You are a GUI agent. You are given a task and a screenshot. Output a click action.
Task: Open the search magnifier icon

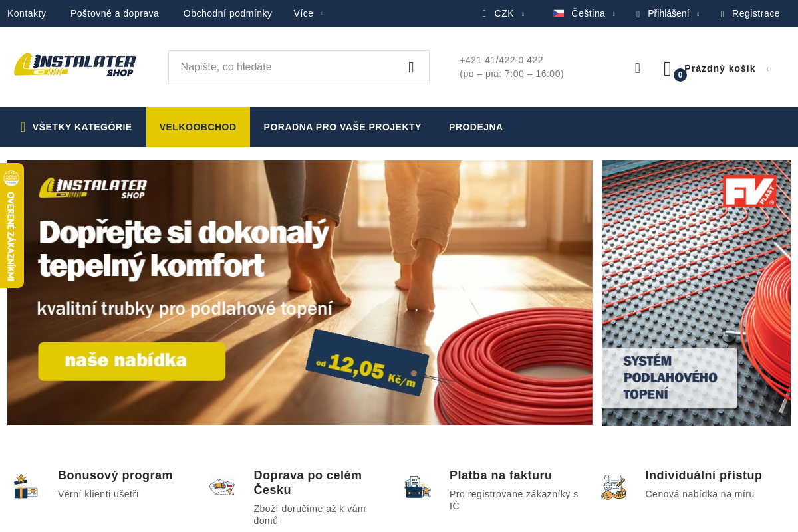(x=412, y=67)
